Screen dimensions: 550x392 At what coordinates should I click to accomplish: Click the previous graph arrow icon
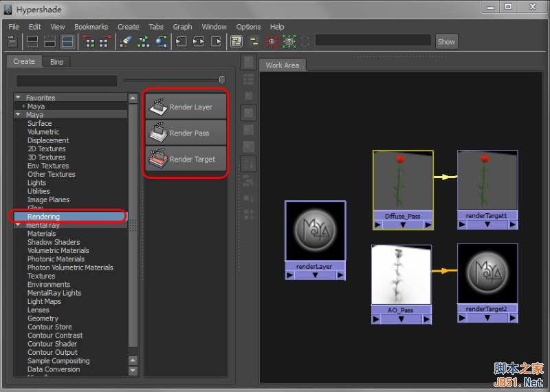90,42
